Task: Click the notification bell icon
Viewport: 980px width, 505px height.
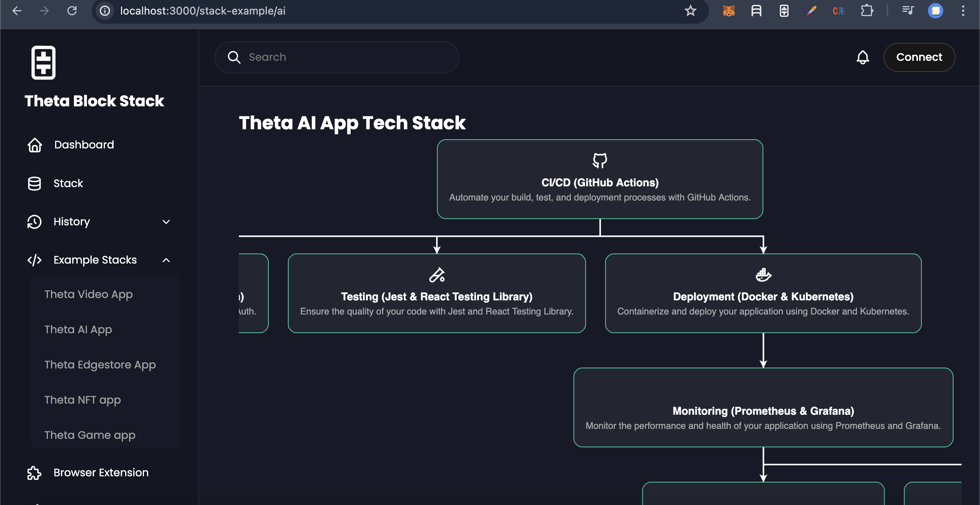Action: click(x=862, y=57)
